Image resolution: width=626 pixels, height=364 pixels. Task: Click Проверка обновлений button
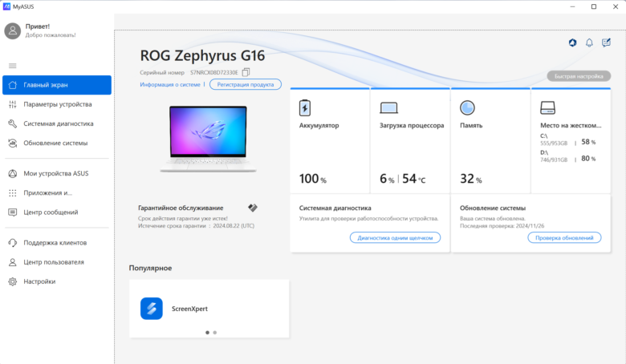coord(564,237)
